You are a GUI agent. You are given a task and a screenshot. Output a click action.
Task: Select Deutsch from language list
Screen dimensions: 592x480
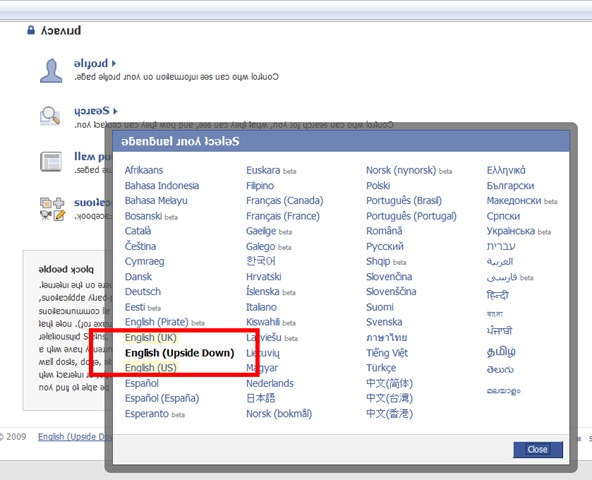click(x=143, y=292)
